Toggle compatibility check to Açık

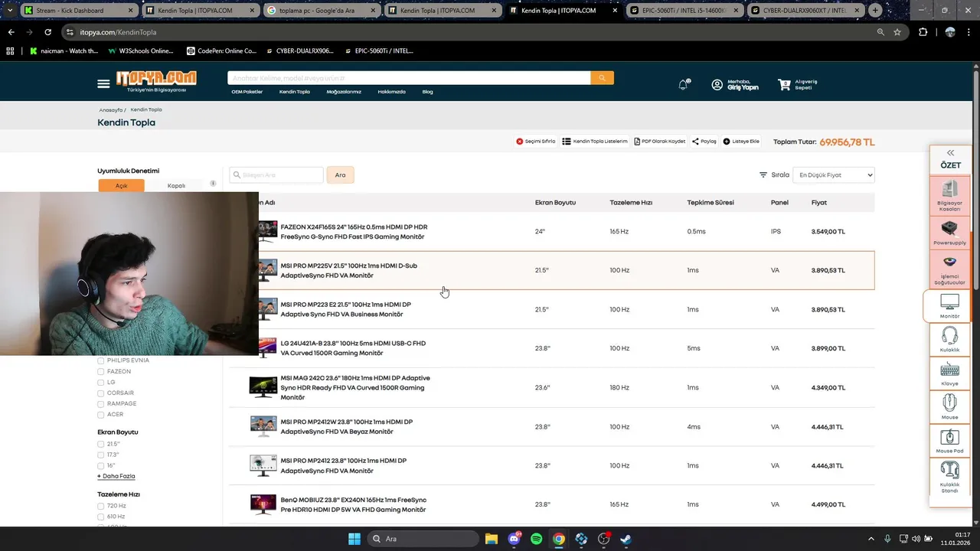(122, 186)
